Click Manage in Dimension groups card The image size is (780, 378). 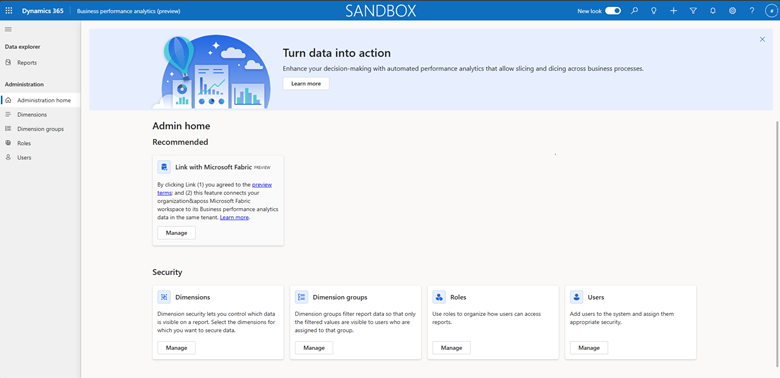pyautogui.click(x=314, y=348)
